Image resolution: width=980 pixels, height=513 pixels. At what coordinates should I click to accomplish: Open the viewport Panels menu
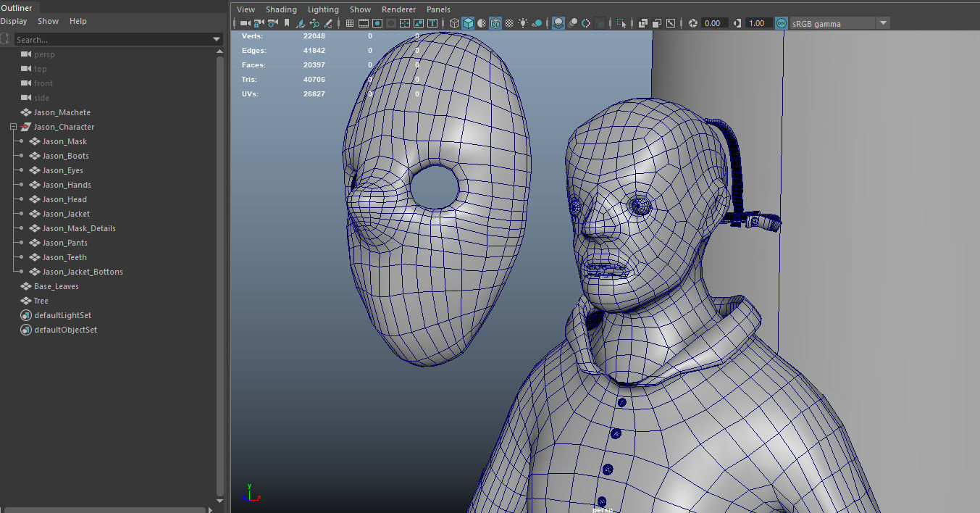[x=438, y=9]
